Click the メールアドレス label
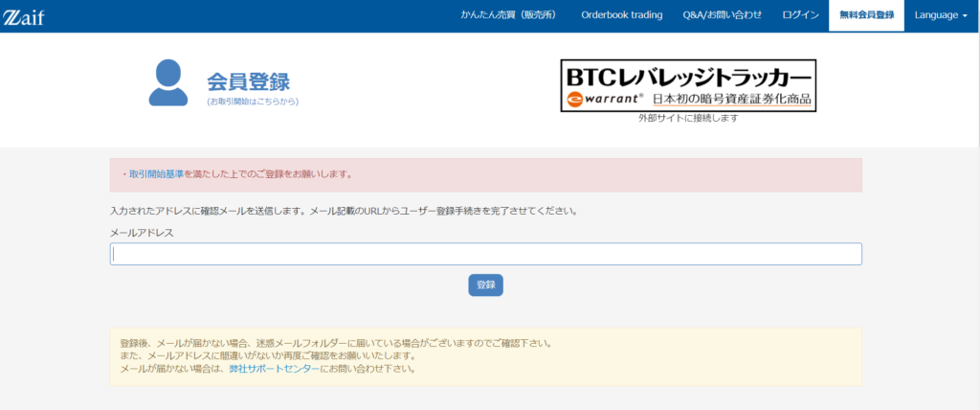 click(x=142, y=232)
